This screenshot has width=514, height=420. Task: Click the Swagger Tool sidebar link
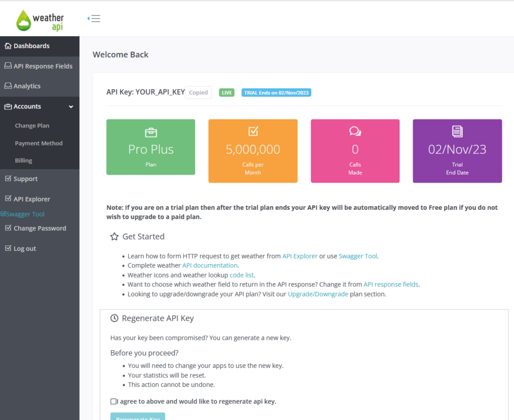click(x=25, y=214)
